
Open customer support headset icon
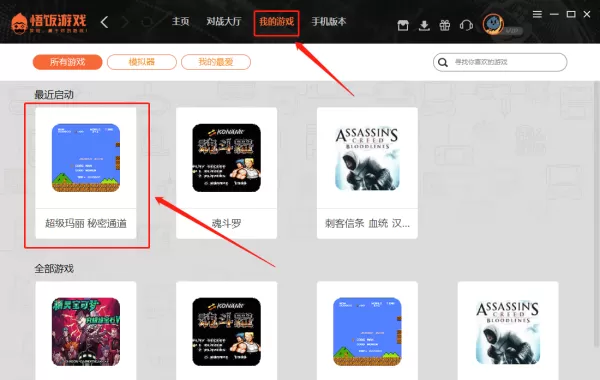coord(466,26)
